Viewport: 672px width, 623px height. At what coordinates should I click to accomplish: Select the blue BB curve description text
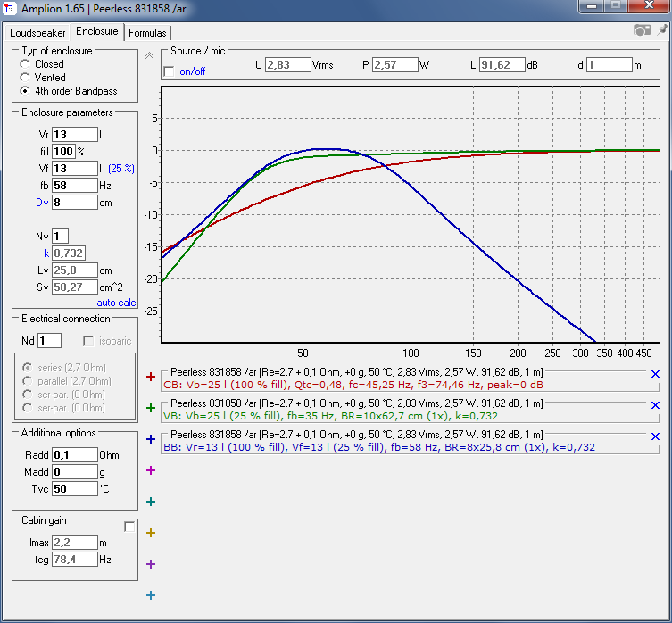click(379, 448)
